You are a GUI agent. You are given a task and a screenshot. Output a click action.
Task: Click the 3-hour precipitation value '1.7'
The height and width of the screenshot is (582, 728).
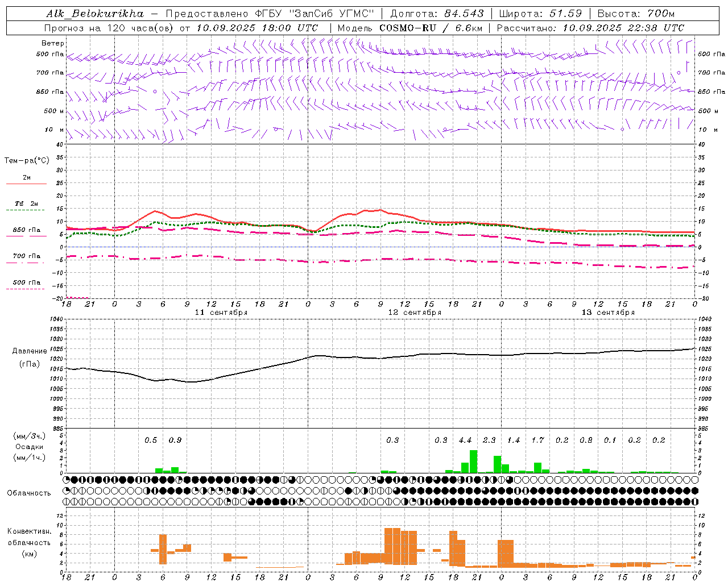point(538,440)
